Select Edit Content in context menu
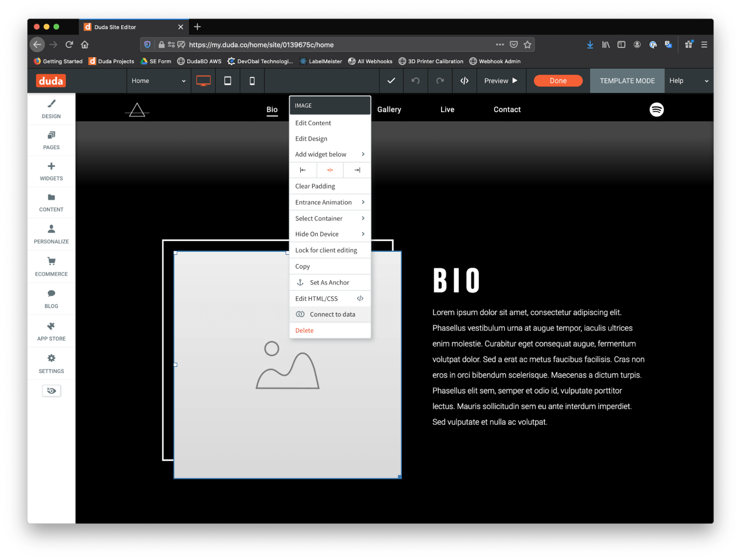Image resolution: width=741 pixels, height=560 pixels. point(330,123)
